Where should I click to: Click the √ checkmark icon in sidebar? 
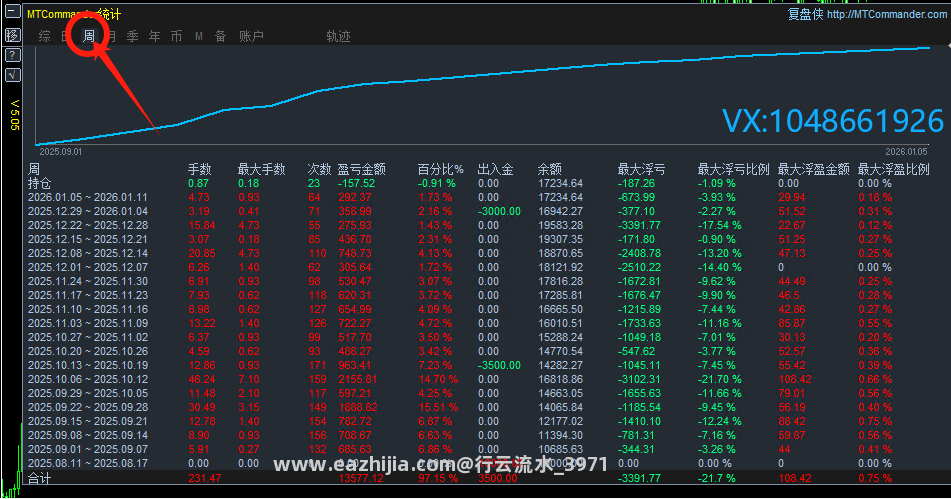pyautogui.click(x=13, y=75)
